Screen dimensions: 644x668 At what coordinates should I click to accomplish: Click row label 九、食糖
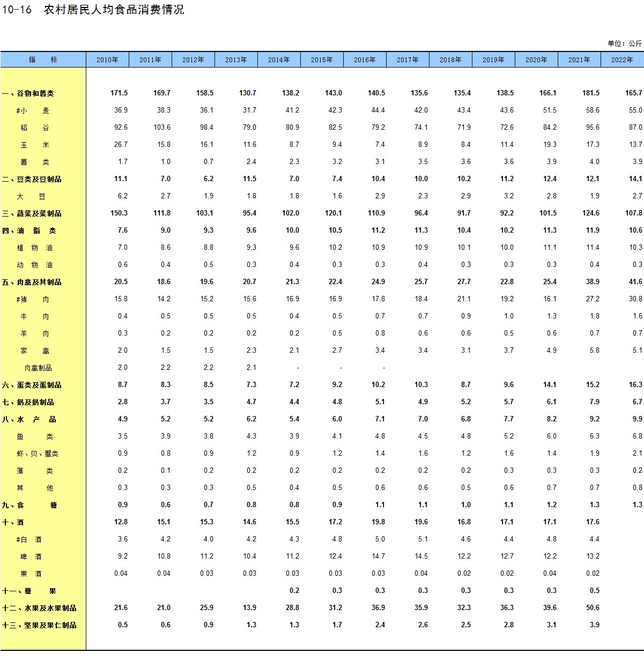[x=29, y=505]
